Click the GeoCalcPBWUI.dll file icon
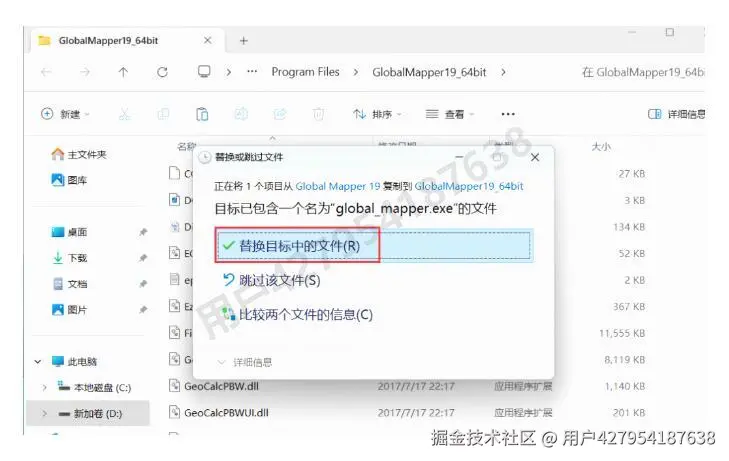 pos(174,412)
